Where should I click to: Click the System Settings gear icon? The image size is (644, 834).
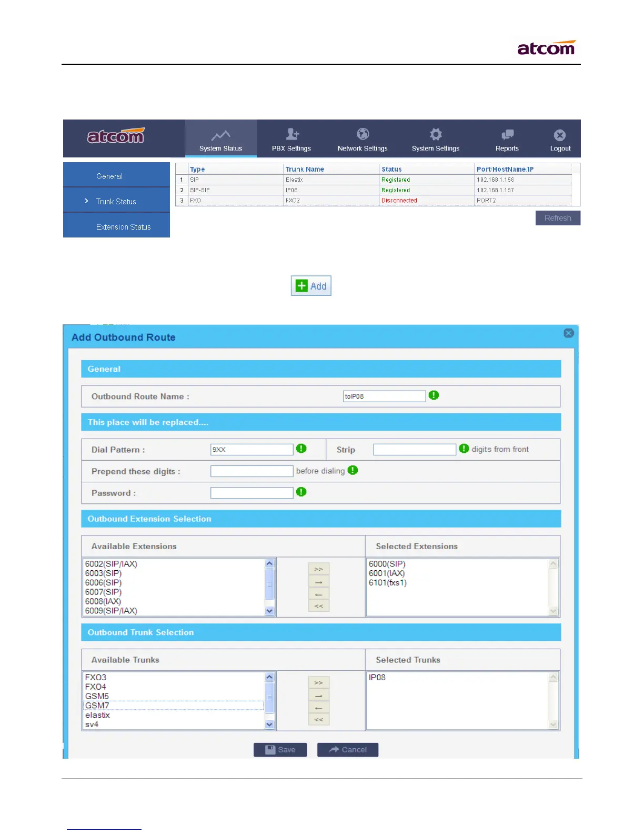click(436, 134)
